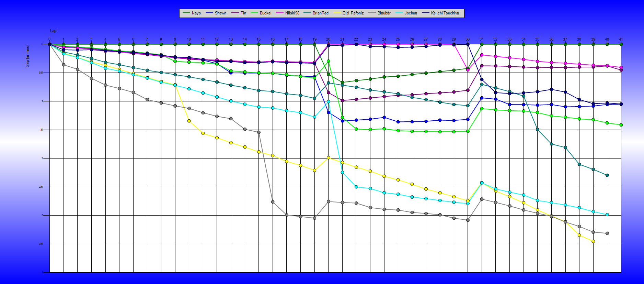This screenshot has width=644, height=284.
Task: Select the Old_Refoniz entry in the legend
Action: pyautogui.click(x=348, y=13)
